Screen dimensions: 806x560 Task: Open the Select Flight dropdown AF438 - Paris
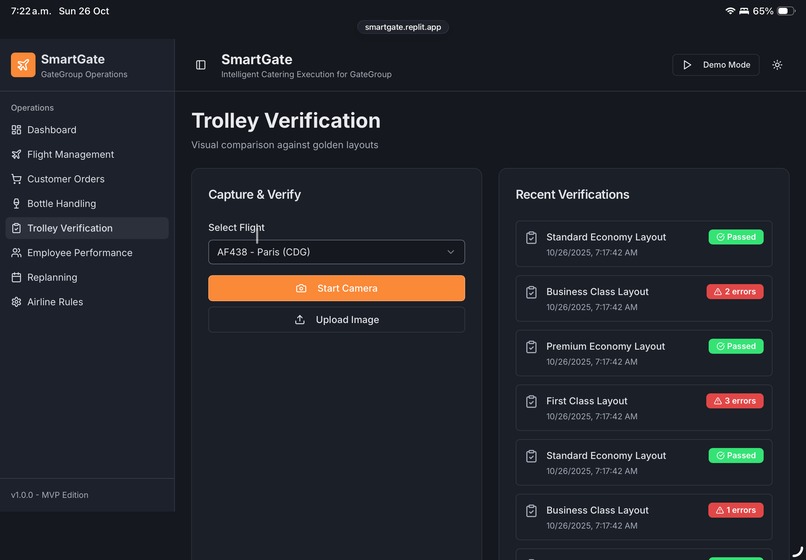tap(336, 252)
